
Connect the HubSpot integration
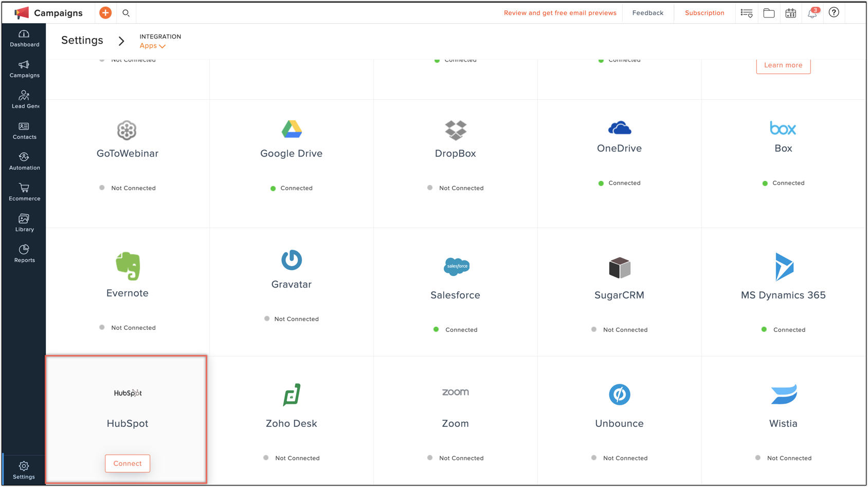(x=128, y=463)
